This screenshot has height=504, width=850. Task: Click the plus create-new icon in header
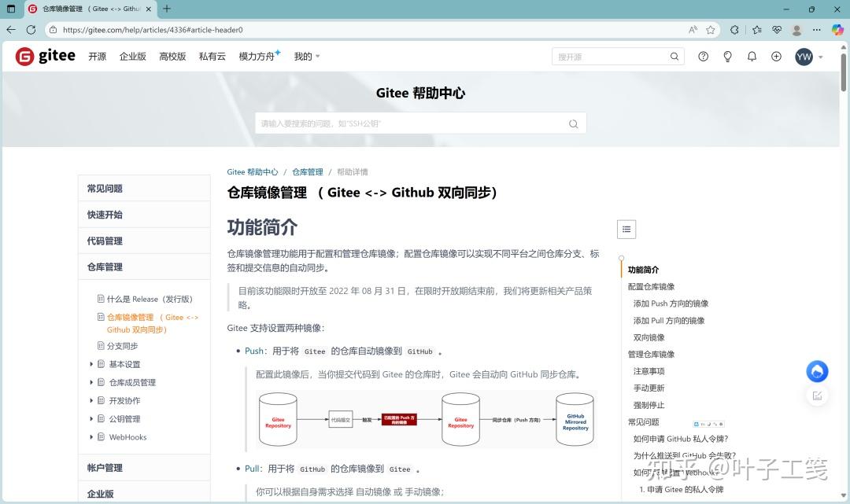pyautogui.click(x=776, y=57)
